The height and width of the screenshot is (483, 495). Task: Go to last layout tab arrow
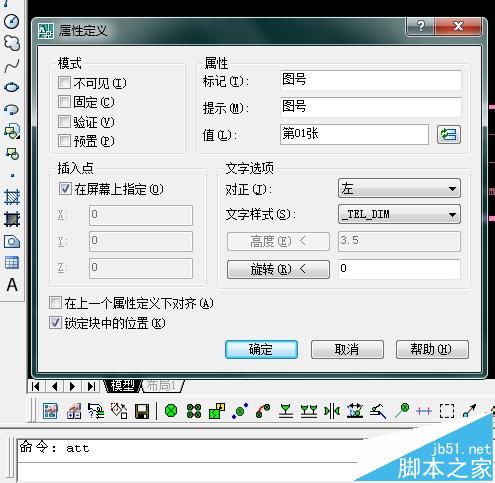click(91, 386)
